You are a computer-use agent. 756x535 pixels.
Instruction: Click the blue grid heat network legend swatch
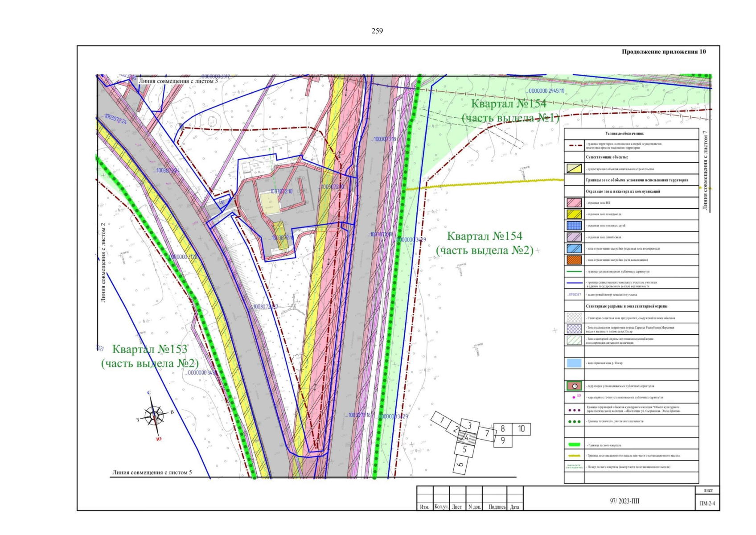coord(574,226)
